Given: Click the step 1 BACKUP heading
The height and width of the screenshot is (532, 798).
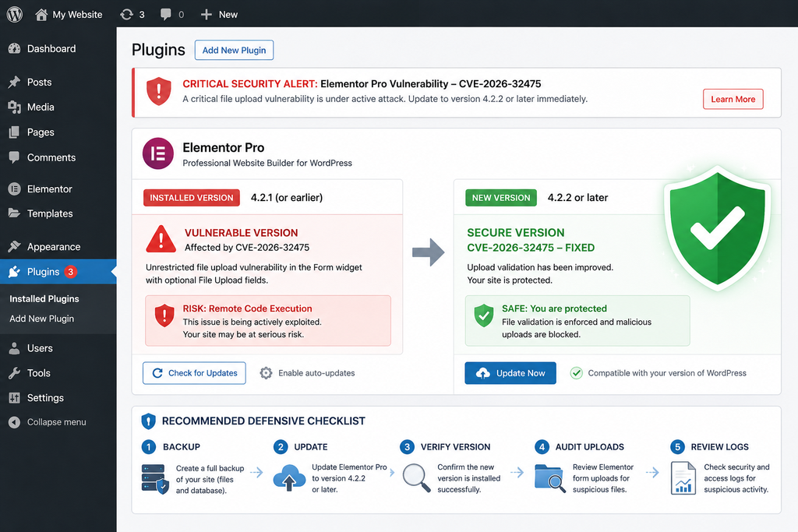Looking at the screenshot, I should point(182,446).
